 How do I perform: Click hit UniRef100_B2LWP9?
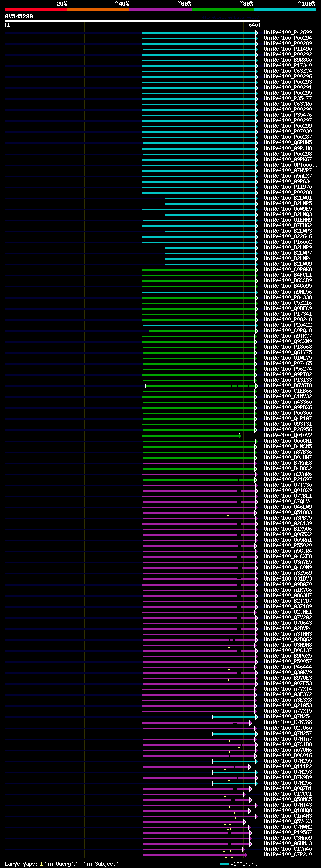click(x=288, y=247)
